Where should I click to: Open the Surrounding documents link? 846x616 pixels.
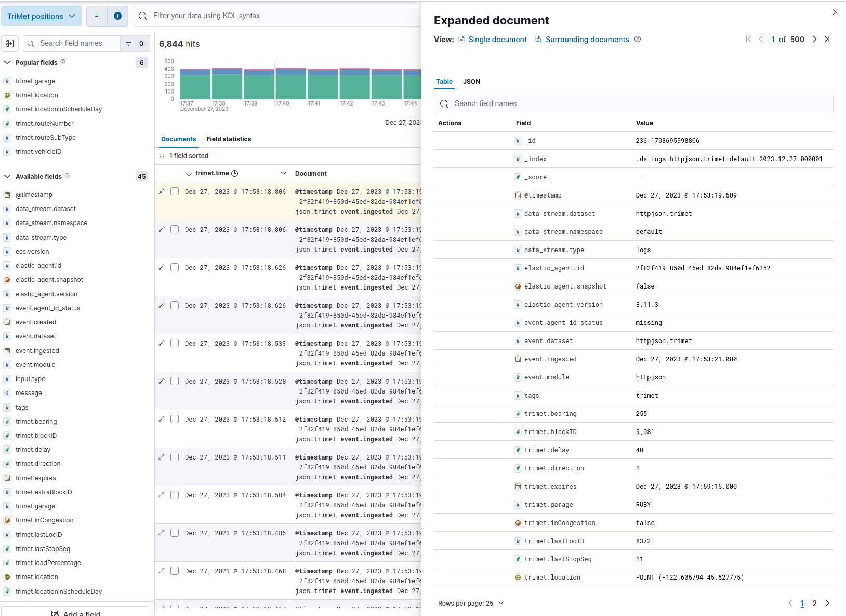(x=587, y=40)
